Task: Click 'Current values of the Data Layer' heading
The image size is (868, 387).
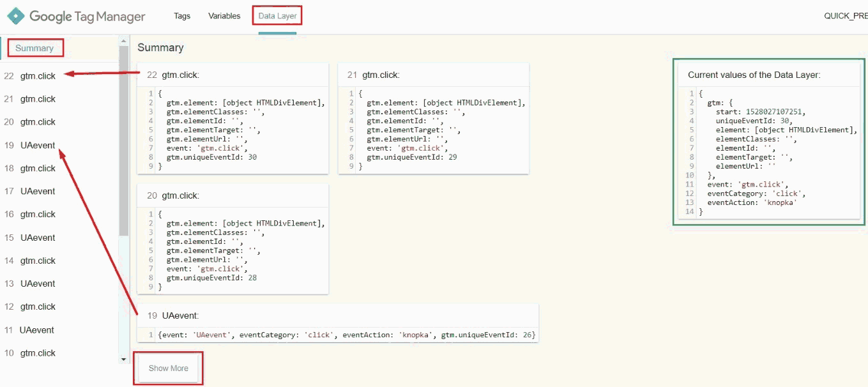Action: pyautogui.click(x=754, y=75)
